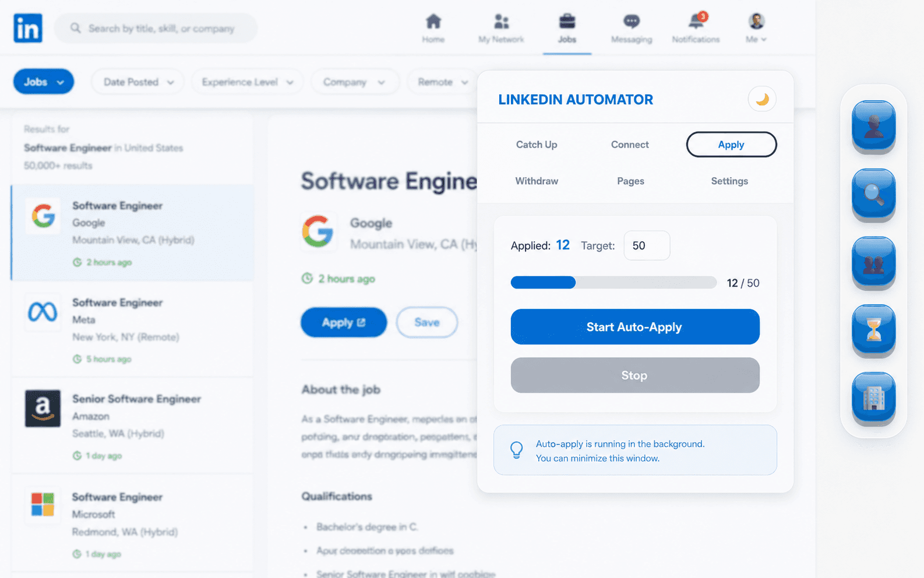The image size is (924, 578).
Task: Click the 50,000+ results text
Action: coord(58,165)
